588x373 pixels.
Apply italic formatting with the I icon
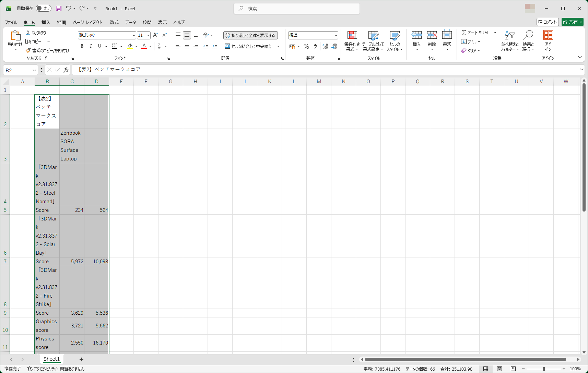tap(91, 46)
